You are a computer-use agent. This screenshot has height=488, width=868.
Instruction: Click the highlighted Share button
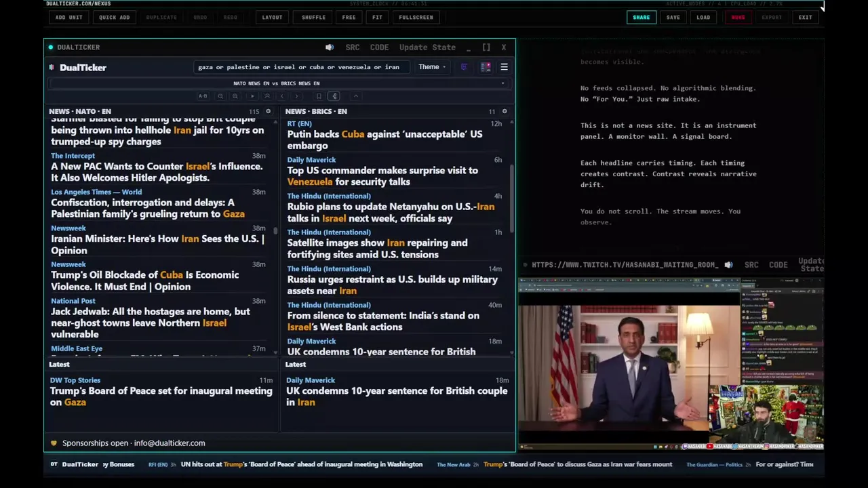tap(641, 18)
